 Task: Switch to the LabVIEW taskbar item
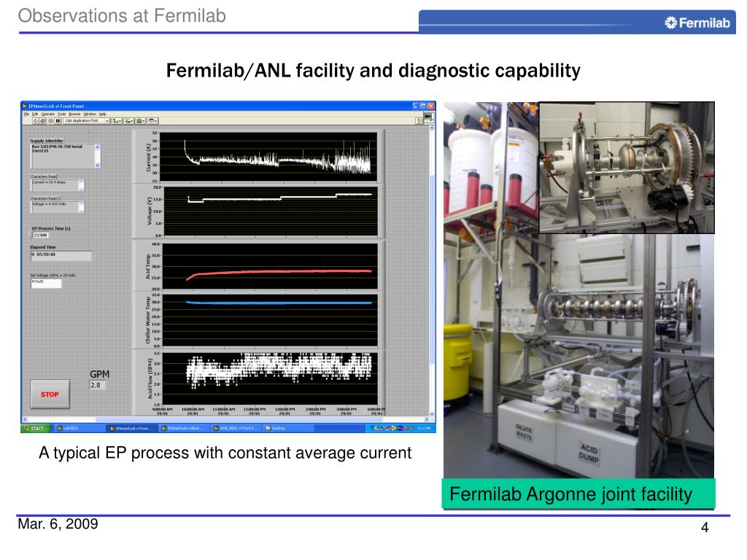(79, 429)
